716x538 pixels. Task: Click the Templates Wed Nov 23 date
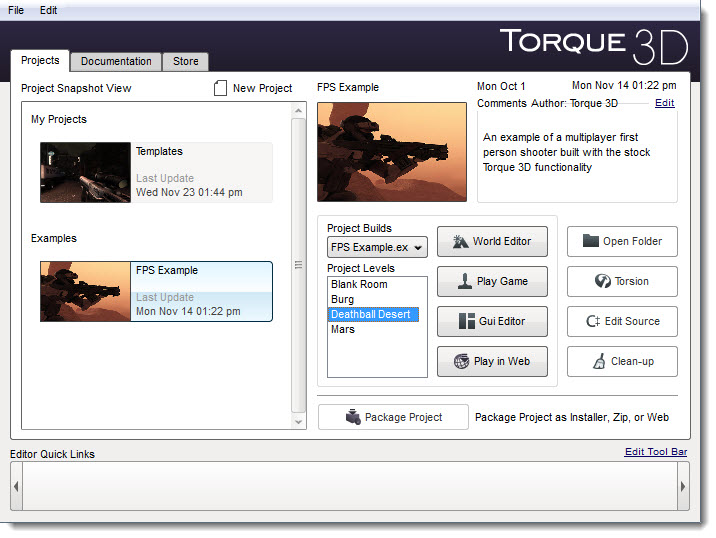pos(189,192)
